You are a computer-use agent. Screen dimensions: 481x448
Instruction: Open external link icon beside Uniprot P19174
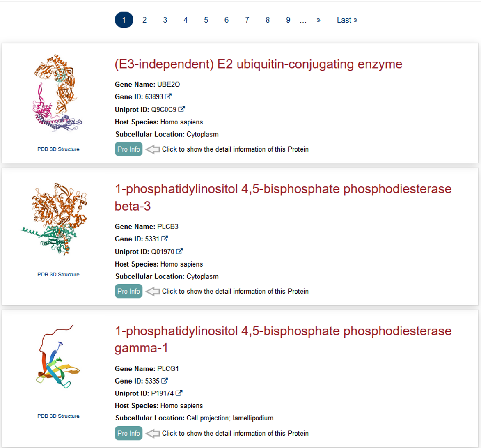tap(179, 393)
